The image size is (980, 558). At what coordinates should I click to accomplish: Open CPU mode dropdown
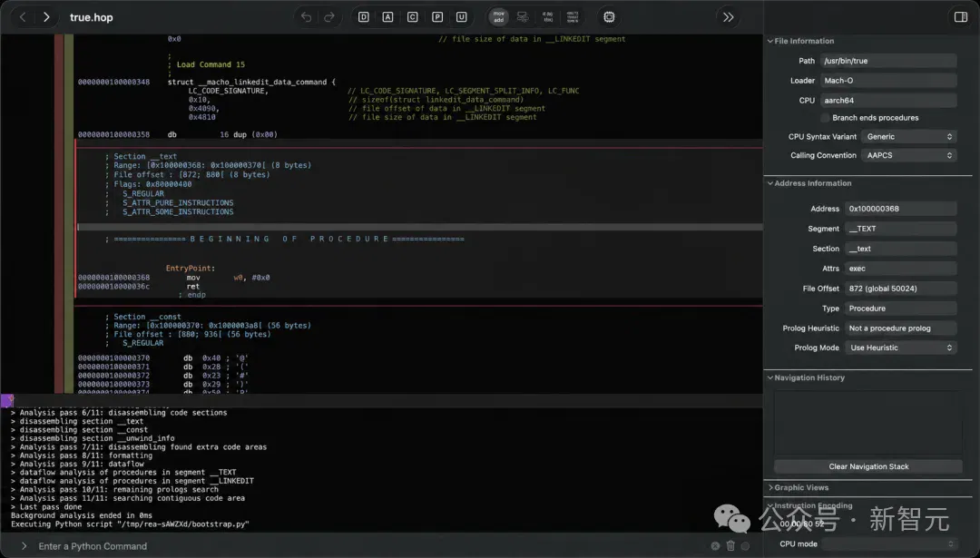[x=888, y=543]
